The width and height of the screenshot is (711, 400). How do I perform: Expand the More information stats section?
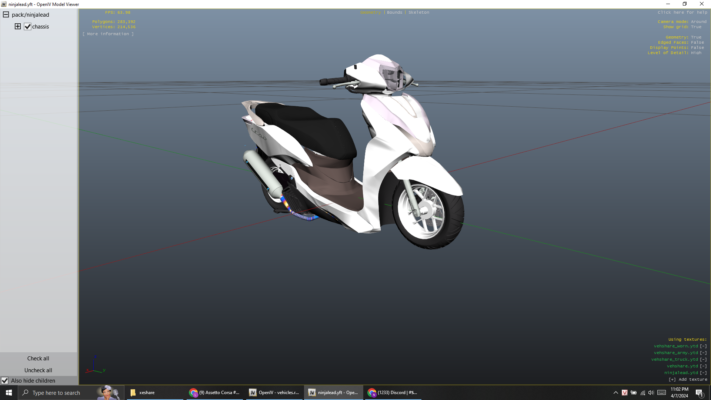point(108,33)
